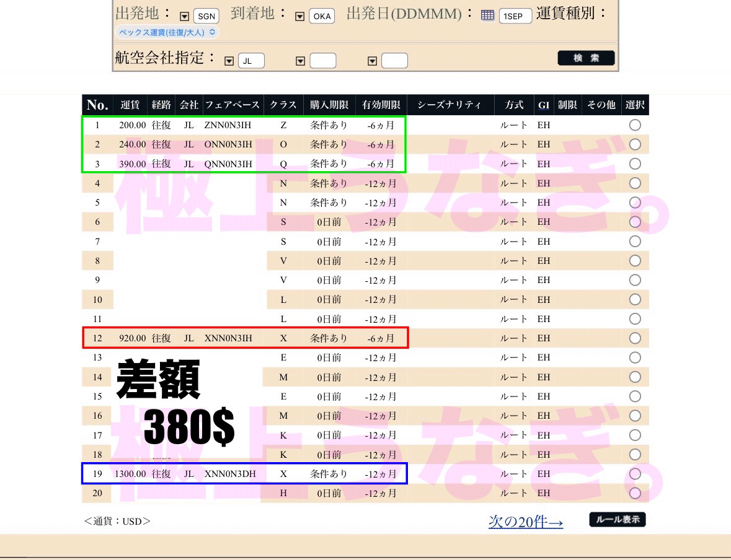
Task: Click the empty third airline field
Action: point(395,61)
